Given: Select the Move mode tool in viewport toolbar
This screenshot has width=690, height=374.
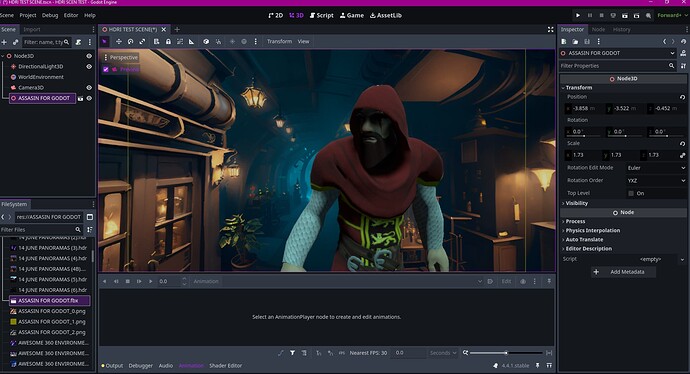Looking at the screenshot, I should (118, 41).
